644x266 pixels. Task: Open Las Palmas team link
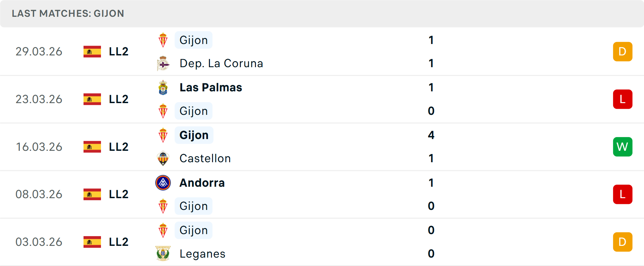click(x=211, y=87)
